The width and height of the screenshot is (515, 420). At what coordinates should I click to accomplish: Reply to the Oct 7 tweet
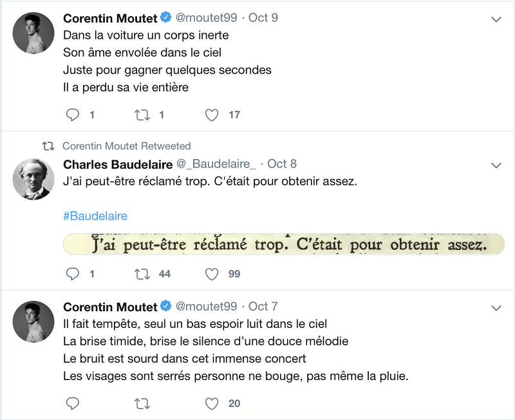73,403
